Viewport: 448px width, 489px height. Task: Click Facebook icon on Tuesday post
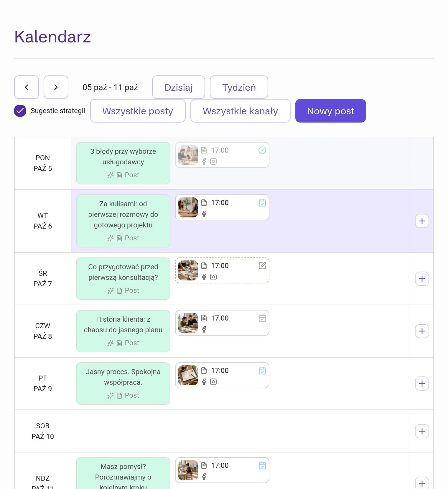click(x=204, y=214)
